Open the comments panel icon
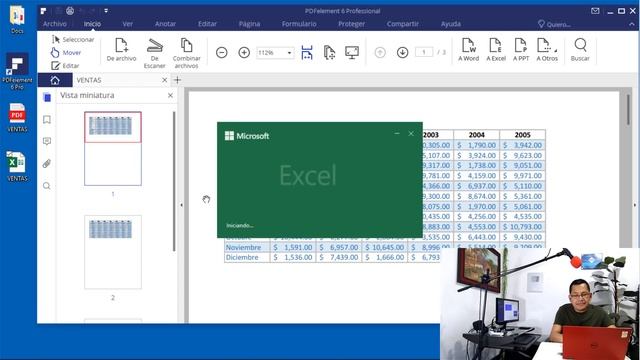The height and width of the screenshot is (360, 640). pos(47,142)
